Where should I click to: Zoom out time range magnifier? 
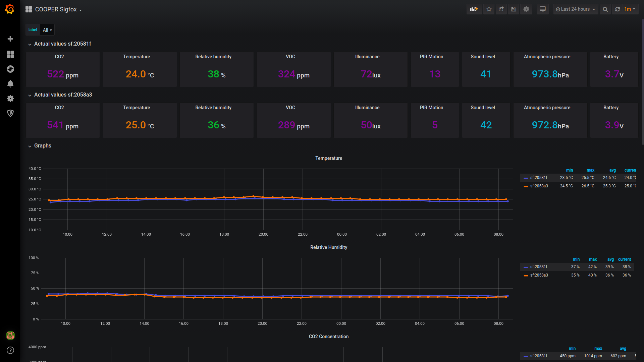click(605, 9)
